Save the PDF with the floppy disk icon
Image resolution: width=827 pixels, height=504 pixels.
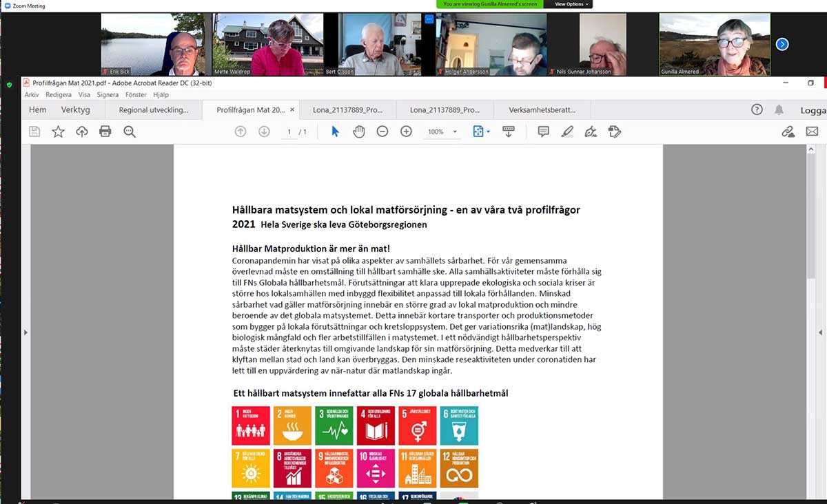(34, 132)
